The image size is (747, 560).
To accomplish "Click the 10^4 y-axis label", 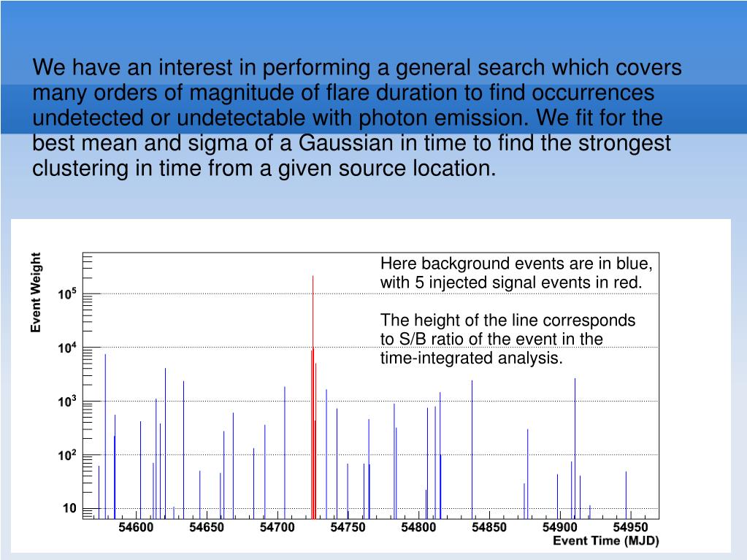I will (67, 348).
